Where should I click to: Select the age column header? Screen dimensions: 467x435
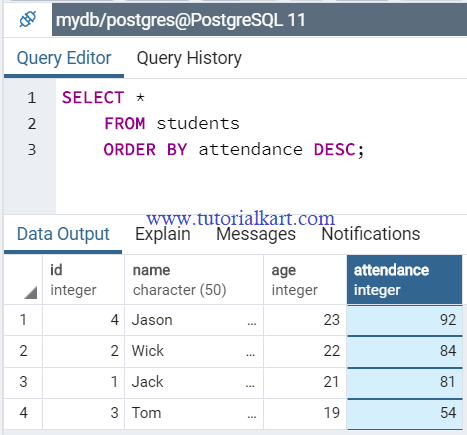pos(305,280)
